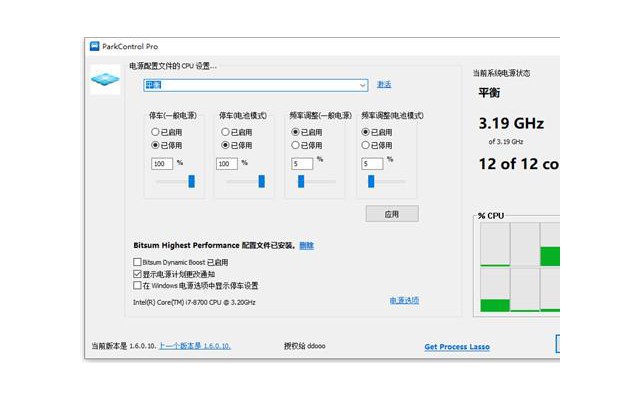Toggle Bitsum Dynamic Boost 已启用 checkbox

pos(138,262)
